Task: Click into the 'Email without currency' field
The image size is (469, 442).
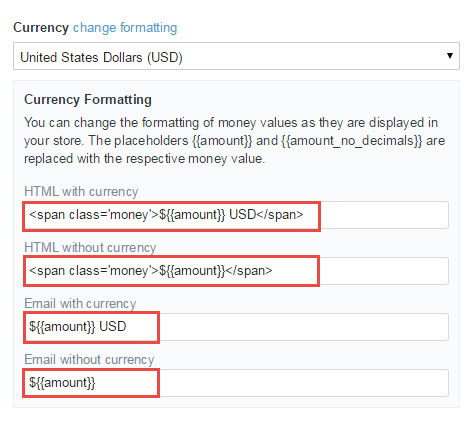Action: [236, 383]
